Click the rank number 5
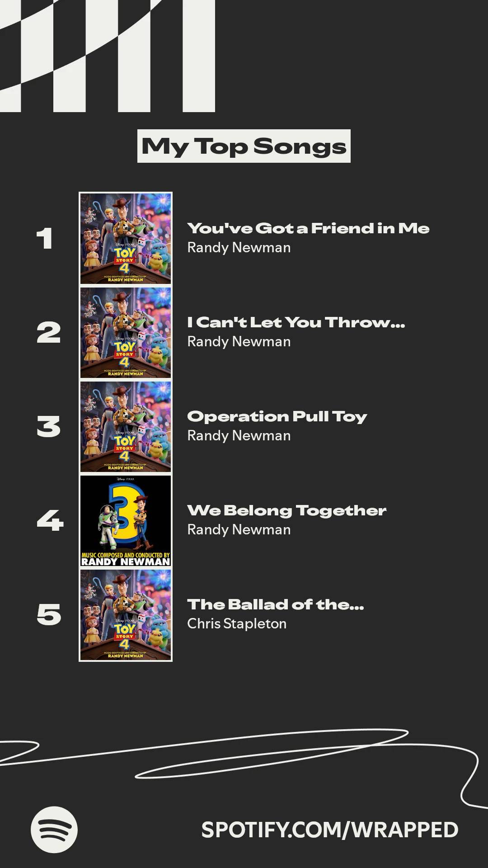The width and height of the screenshot is (488, 868). pos(49,614)
